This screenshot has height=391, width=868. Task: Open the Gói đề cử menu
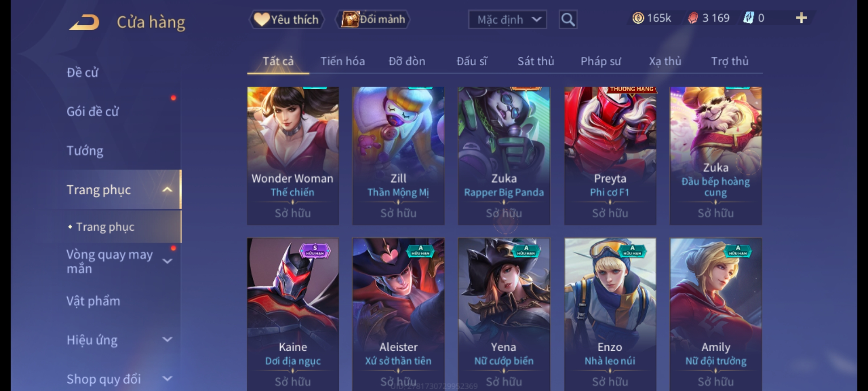93,112
